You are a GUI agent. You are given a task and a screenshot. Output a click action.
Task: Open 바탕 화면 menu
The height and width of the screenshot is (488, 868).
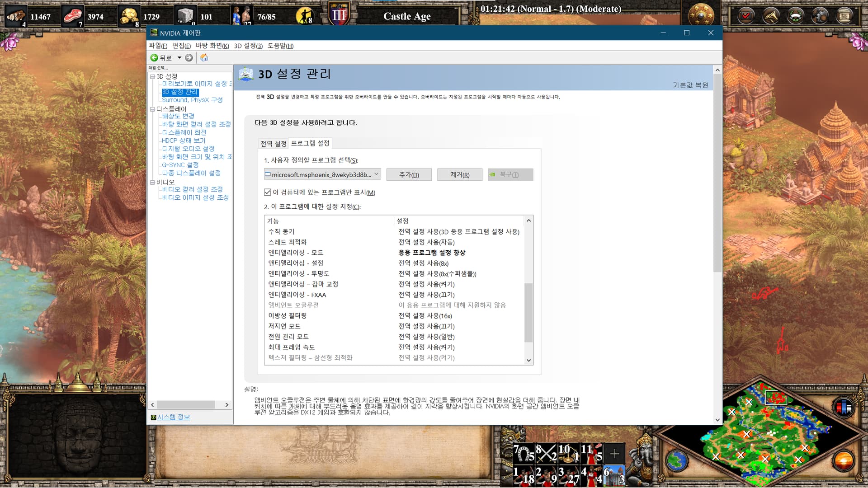pos(212,46)
